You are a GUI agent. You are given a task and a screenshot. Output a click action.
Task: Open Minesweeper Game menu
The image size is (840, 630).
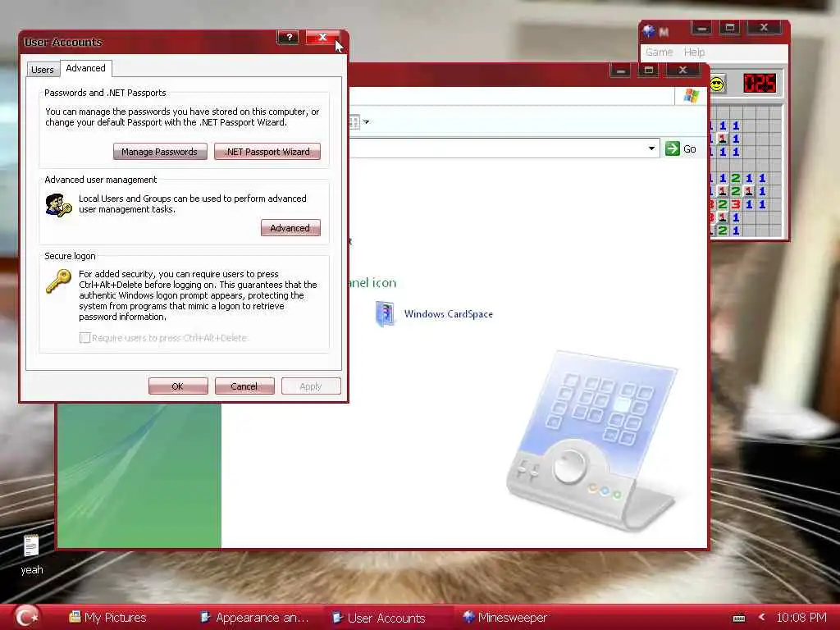(659, 52)
